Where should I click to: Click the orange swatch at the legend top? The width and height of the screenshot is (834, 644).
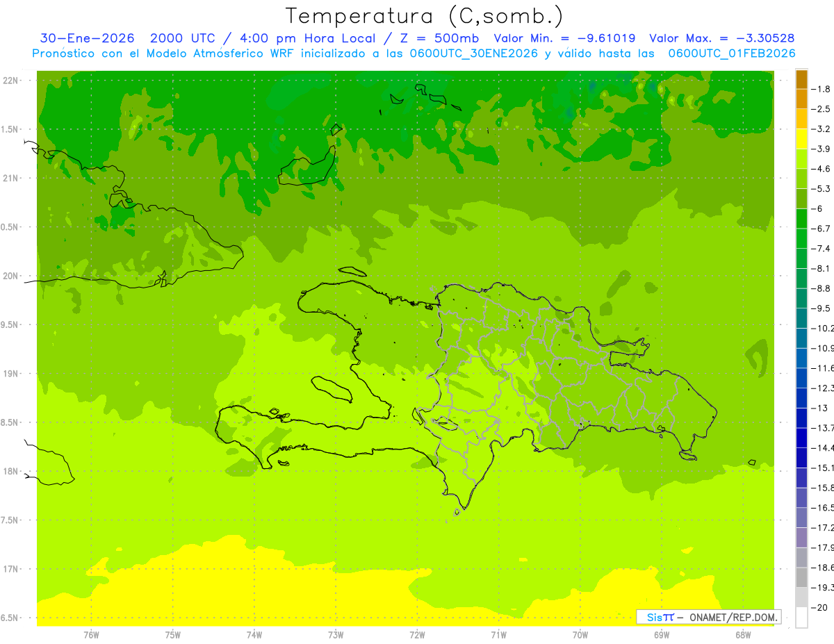coord(801,79)
